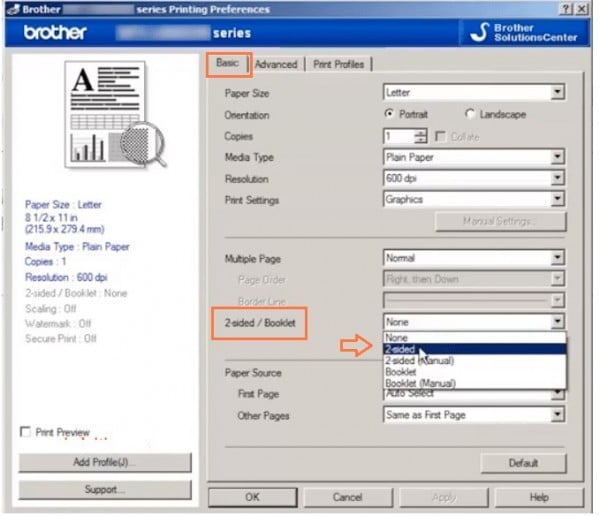Image resolution: width=600 pixels, height=516 pixels.
Task: Increase copies with the up spinner arrow
Action: tap(421, 133)
